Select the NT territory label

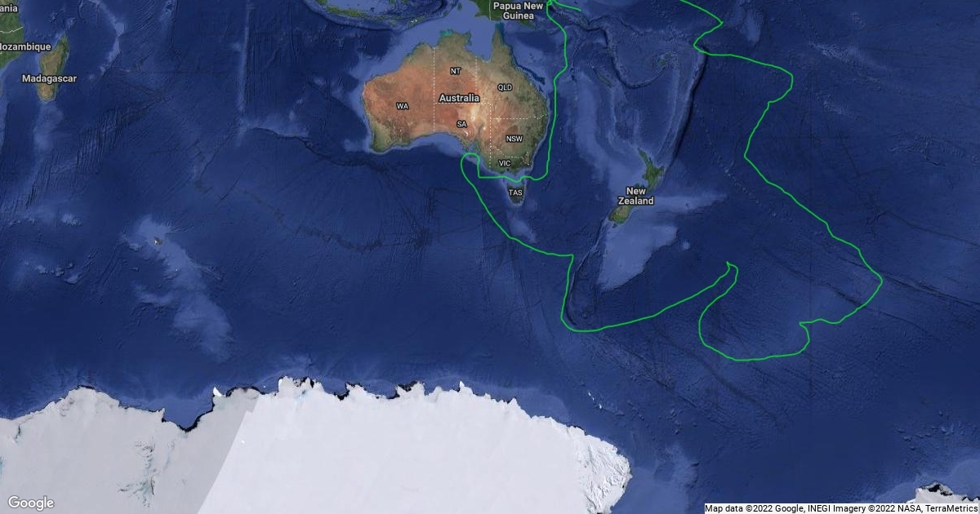point(456,72)
